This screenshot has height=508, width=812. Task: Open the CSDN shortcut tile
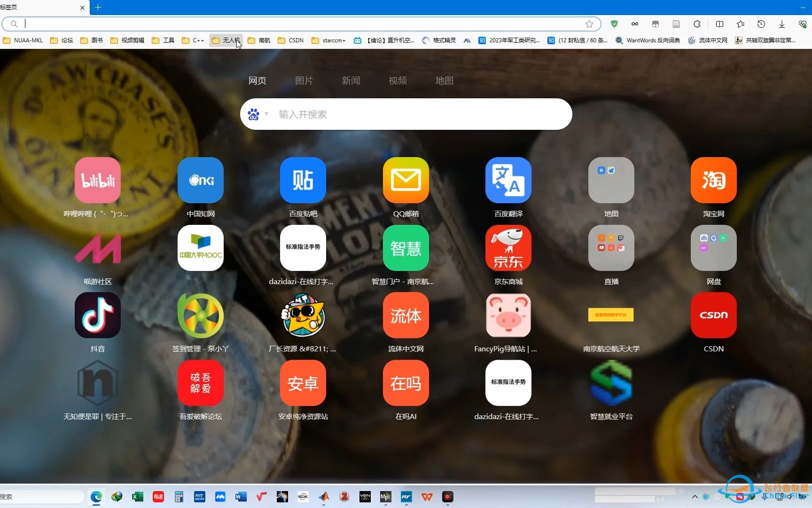click(714, 315)
